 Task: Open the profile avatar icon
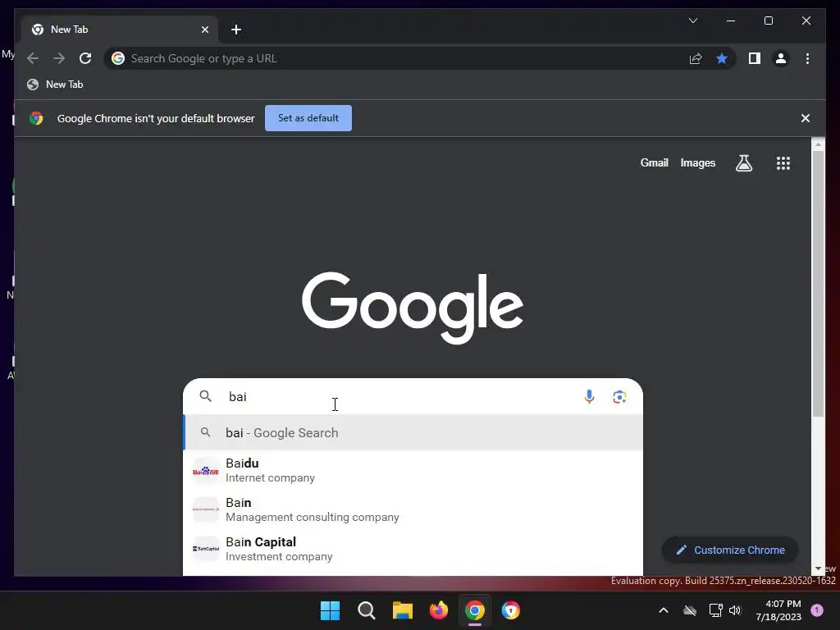point(781,58)
